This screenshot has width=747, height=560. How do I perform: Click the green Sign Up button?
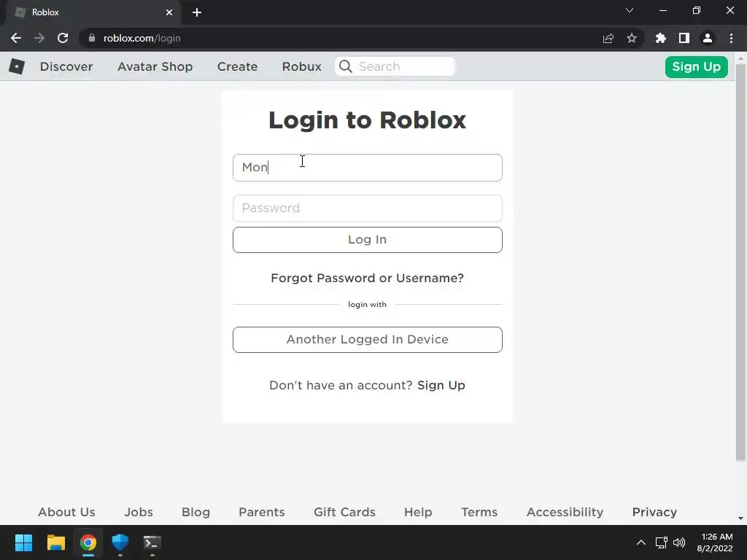click(696, 66)
